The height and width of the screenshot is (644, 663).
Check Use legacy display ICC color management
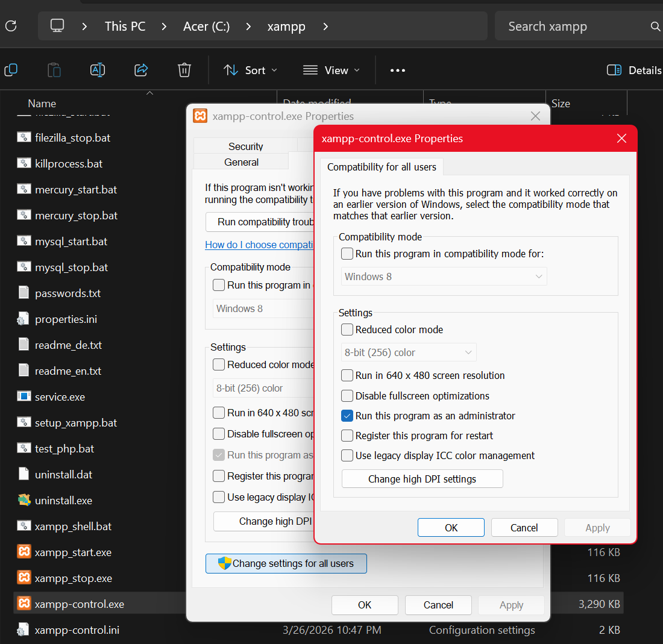click(x=347, y=455)
